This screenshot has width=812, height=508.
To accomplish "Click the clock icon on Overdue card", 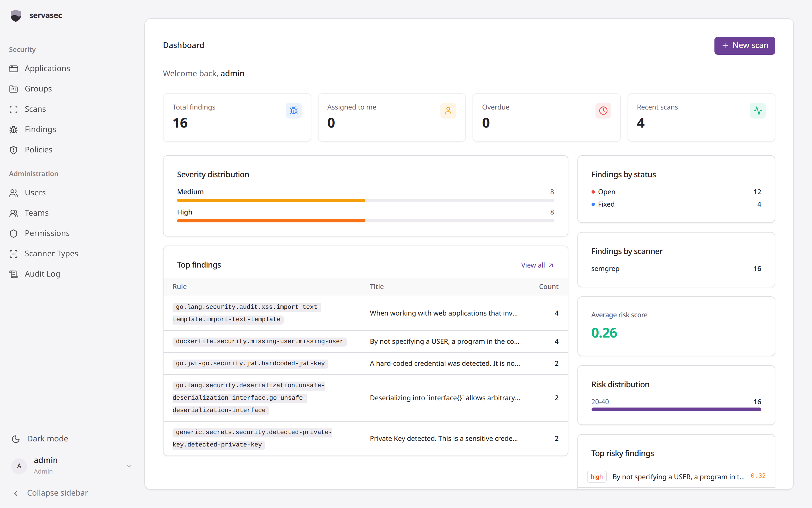I will tap(603, 111).
